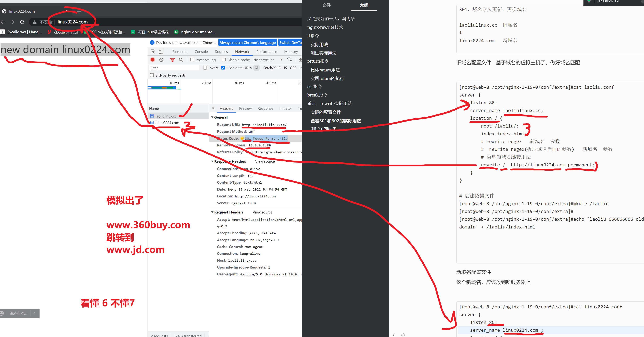This screenshot has height=337, width=644.
Task: Toggle the device toolbar icon
Action: tap(161, 52)
